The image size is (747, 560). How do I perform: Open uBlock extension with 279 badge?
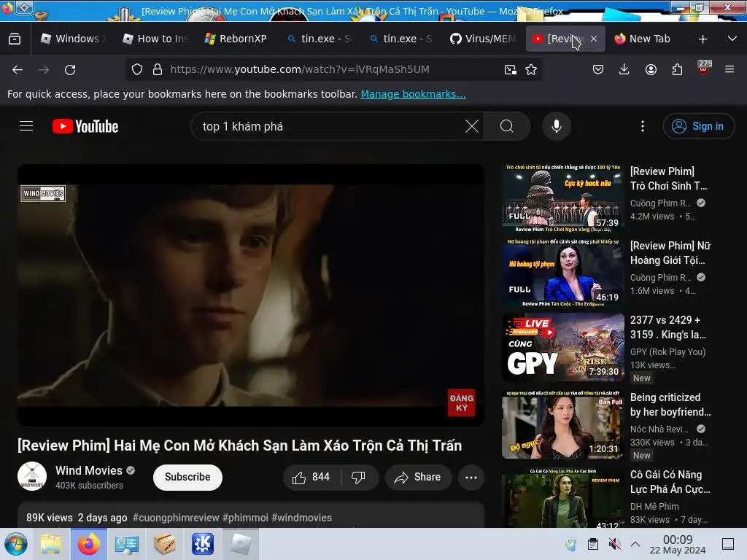(704, 68)
